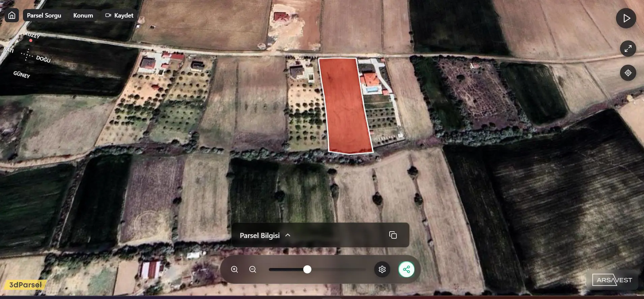Viewport: 644px width, 299px height.
Task: Click the DOĞU compass label
Action: click(x=43, y=59)
